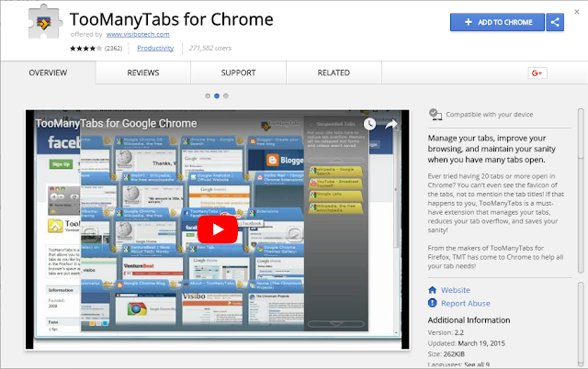Click the 271,582 users text
The height and width of the screenshot is (369, 588).
point(210,48)
